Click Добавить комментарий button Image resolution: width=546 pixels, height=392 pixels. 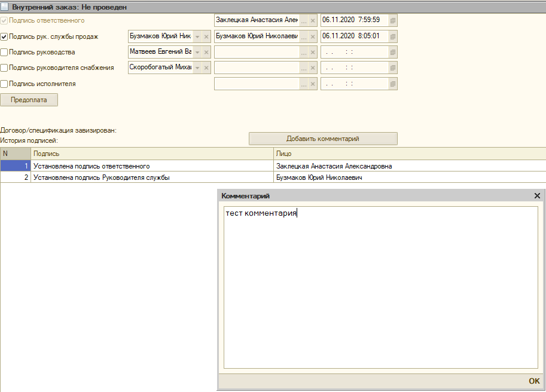tap(323, 139)
